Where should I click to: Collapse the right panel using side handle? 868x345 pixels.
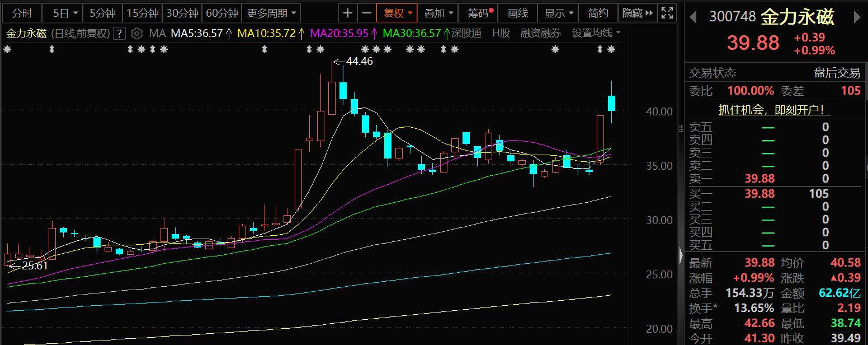tap(681, 256)
